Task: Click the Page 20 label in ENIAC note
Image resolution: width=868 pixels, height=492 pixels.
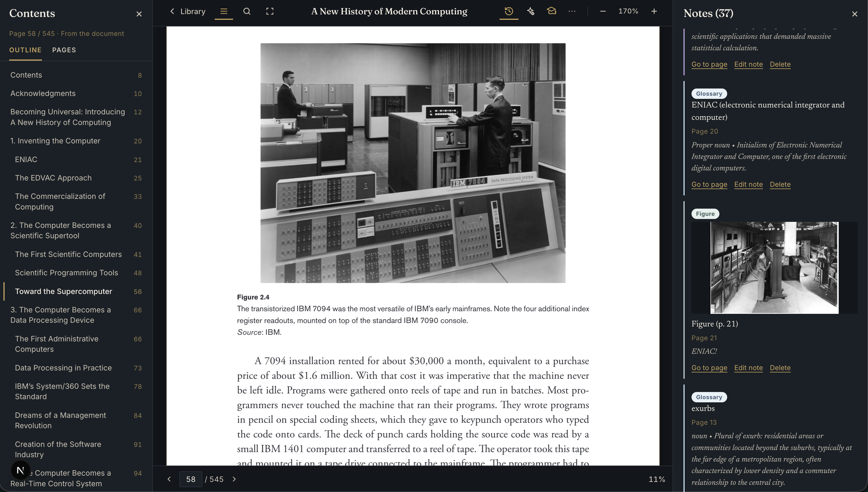Action: 704,131
